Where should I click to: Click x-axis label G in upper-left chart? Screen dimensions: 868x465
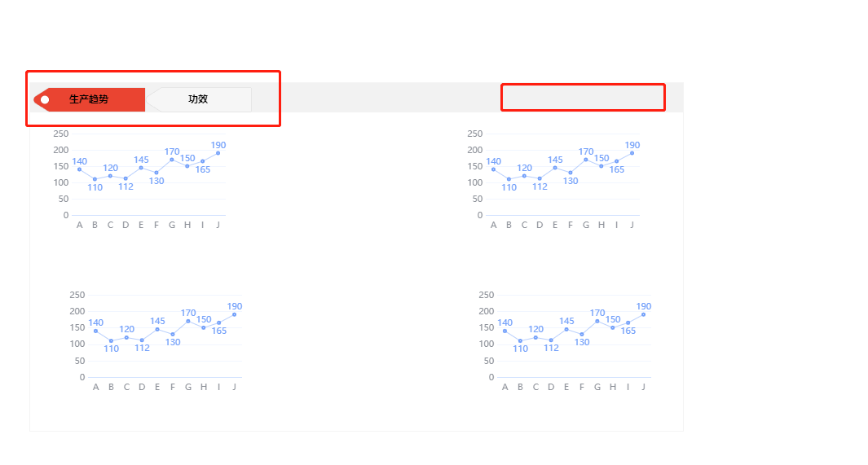(172, 225)
